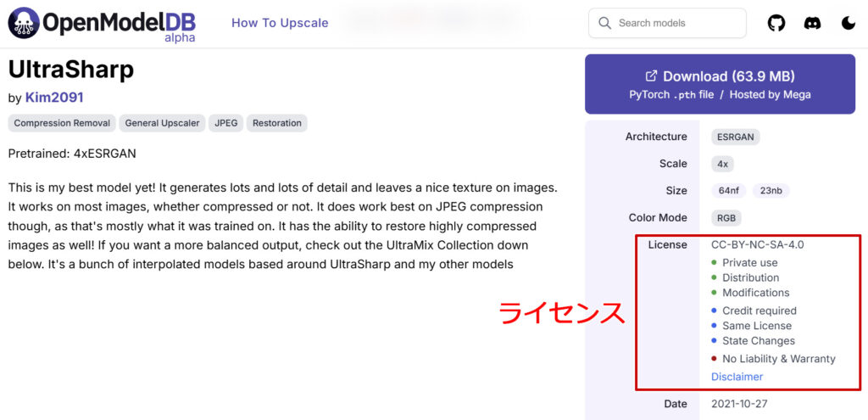The width and height of the screenshot is (868, 420).
Task: Open the How To Upscale page
Action: click(x=280, y=23)
